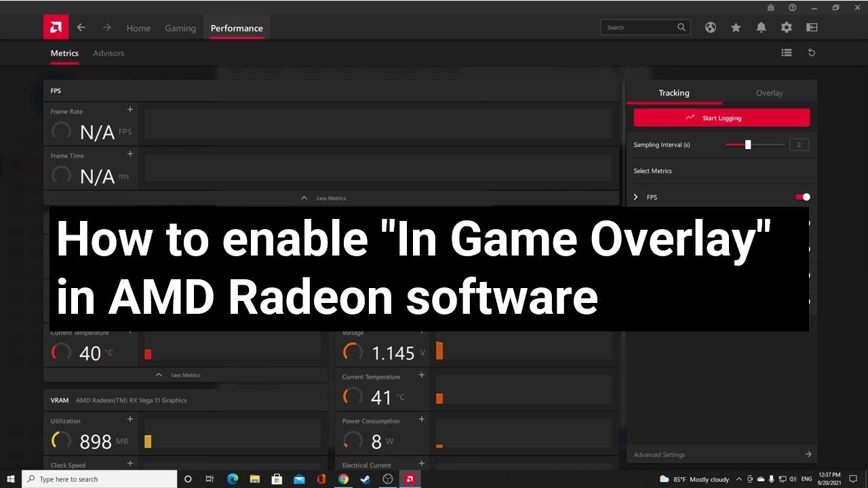This screenshot has height=488, width=868.
Task: Open Mail app from the taskbar
Action: [x=299, y=479]
